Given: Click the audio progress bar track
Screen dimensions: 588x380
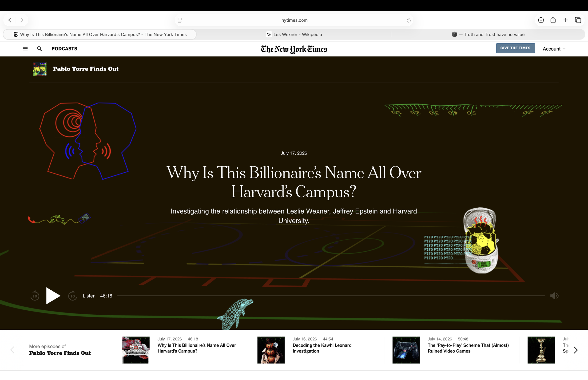Looking at the screenshot, I should point(331,296).
